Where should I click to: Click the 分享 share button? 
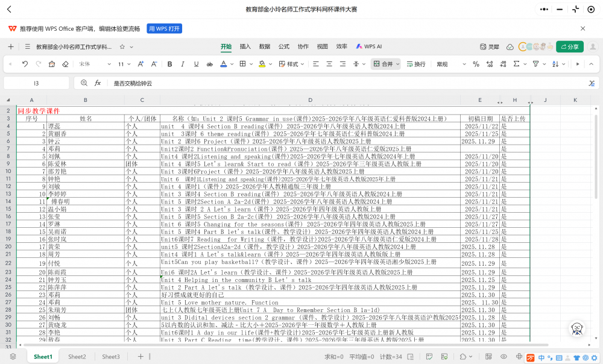pyautogui.click(x=569, y=46)
